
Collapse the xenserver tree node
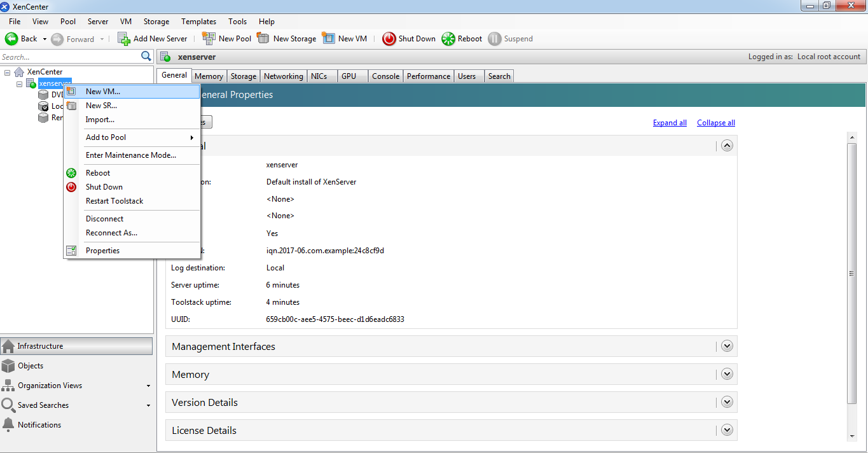(20, 84)
